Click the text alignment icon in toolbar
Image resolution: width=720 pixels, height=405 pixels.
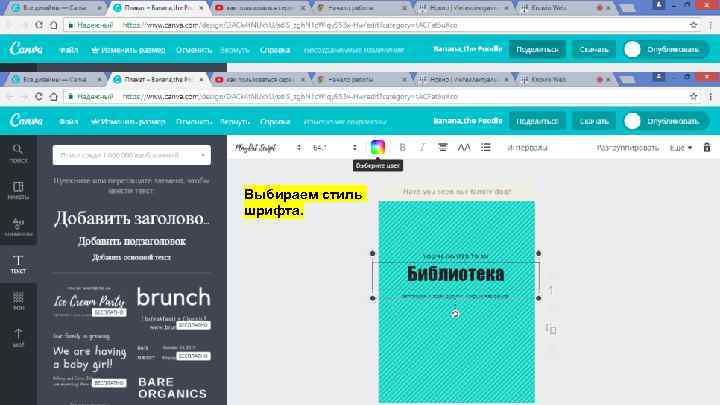click(443, 147)
